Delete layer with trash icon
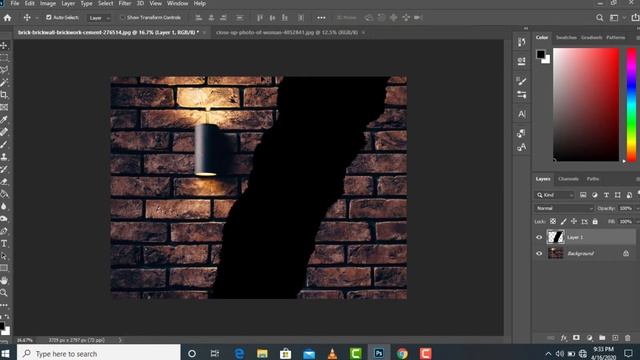 [628, 338]
